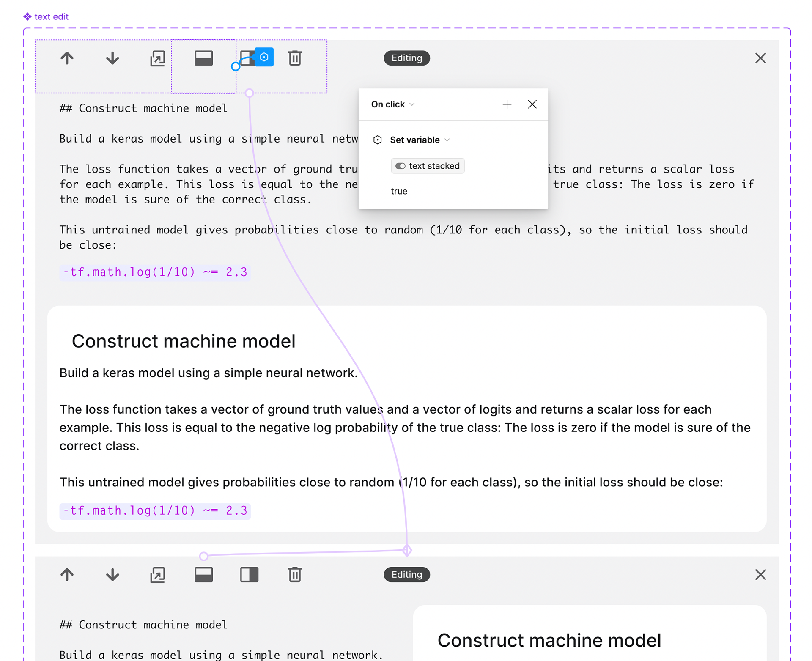Select stacked layout icon in bottom toolbar
This screenshot has height=661, width=812.
(x=203, y=575)
